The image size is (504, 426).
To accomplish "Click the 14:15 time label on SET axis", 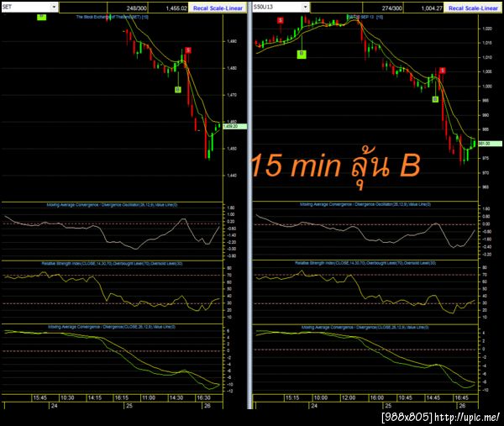I will click(x=95, y=398).
